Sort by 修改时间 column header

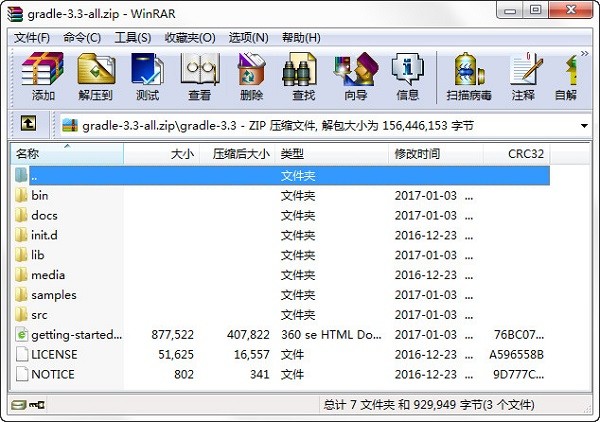click(436, 154)
